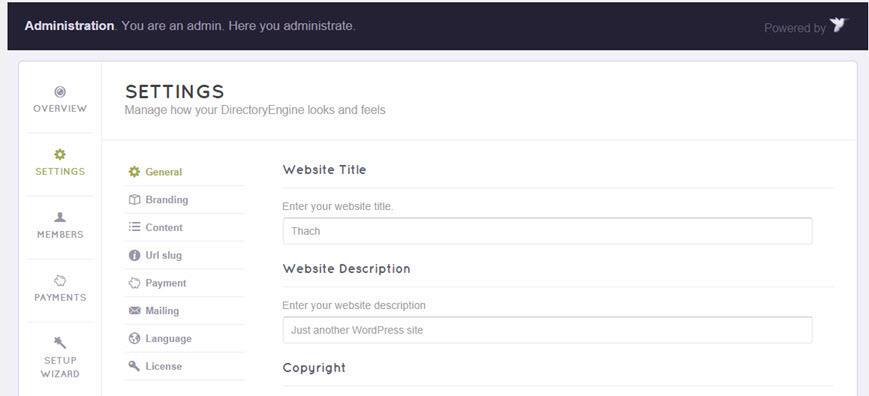Screen dimensions: 869x396
Task: Click the Copyright section heading
Action: click(314, 368)
